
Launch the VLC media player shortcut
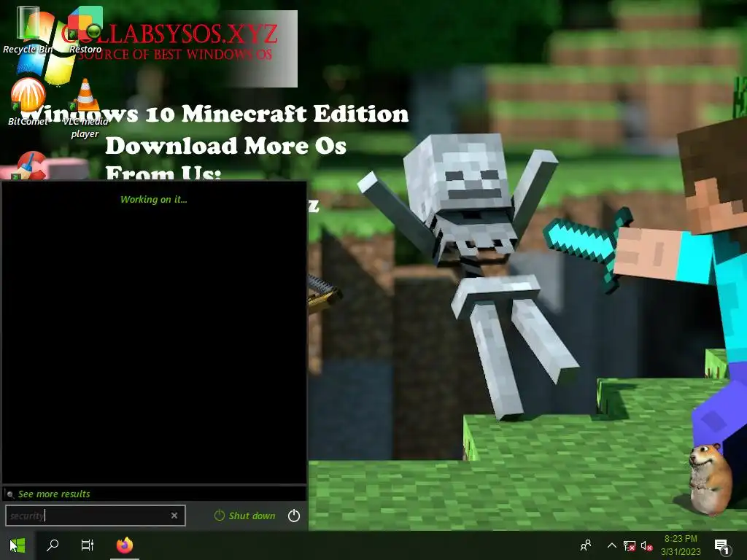pyautogui.click(x=85, y=109)
